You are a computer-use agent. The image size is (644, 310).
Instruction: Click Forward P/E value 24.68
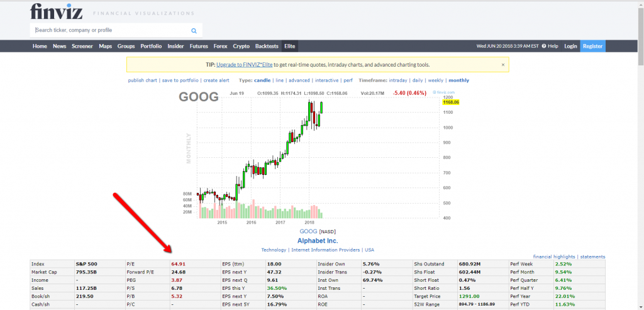click(x=178, y=272)
